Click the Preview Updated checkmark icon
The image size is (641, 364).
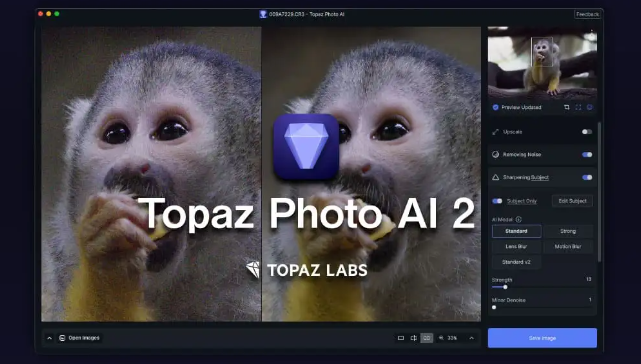495,107
